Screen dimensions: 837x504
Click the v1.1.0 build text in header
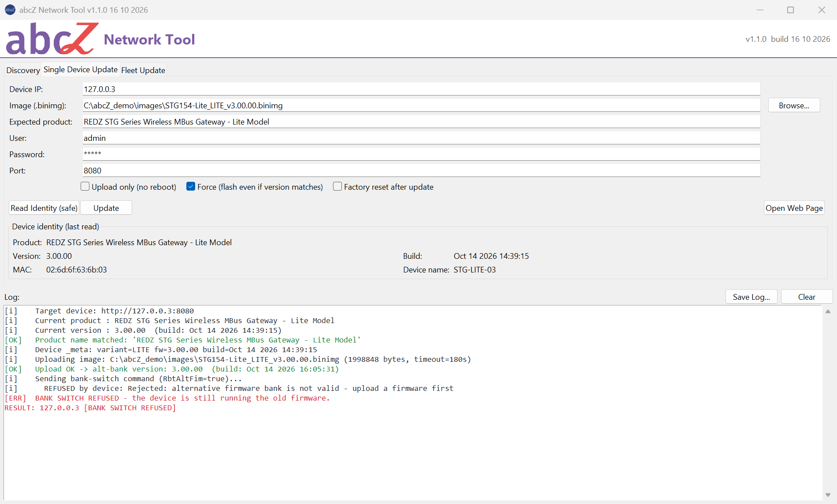tap(788, 39)
